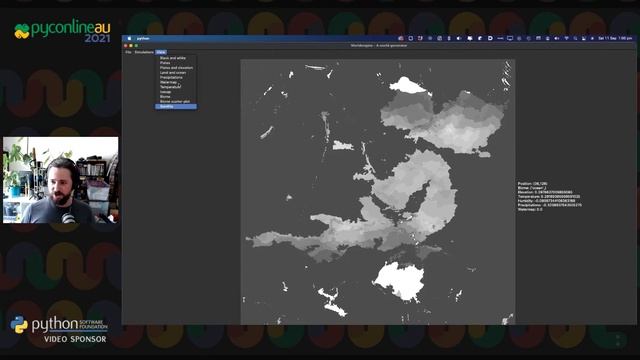Pick the Temperature view option
Screen dimensions: 640x360
176,87
